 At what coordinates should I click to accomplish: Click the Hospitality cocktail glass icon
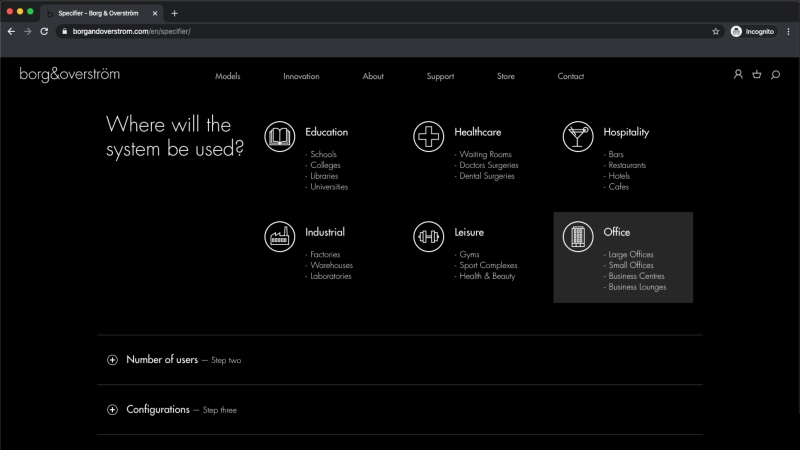pyautogui.click(x=578, y=136)
